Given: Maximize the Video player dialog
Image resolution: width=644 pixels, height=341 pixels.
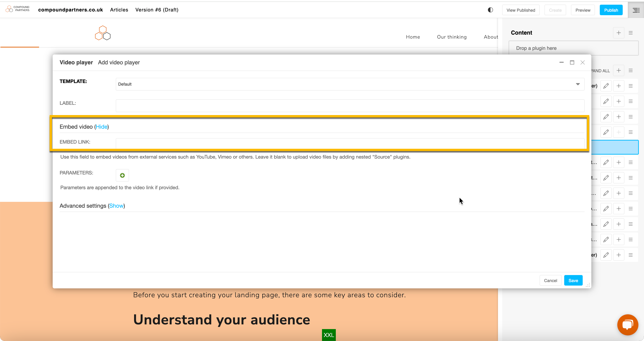Looking at the screenshot, I should click(572, 62).
